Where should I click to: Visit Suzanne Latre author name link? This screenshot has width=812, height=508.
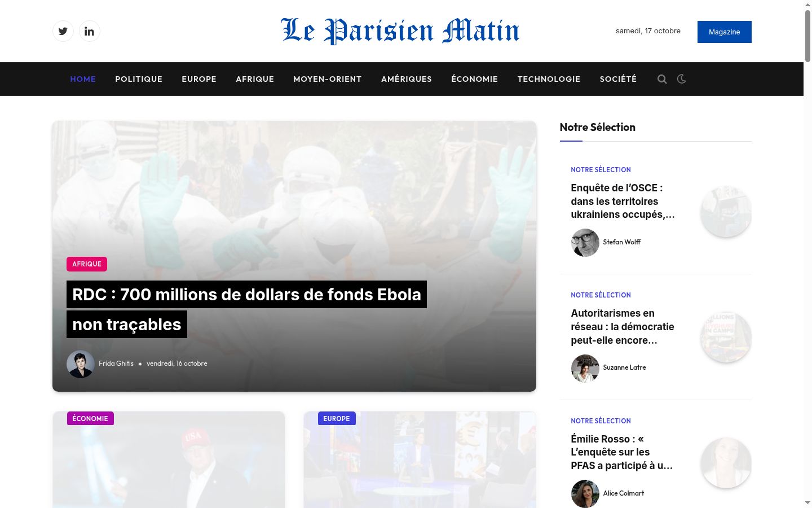tap(624, 367)
